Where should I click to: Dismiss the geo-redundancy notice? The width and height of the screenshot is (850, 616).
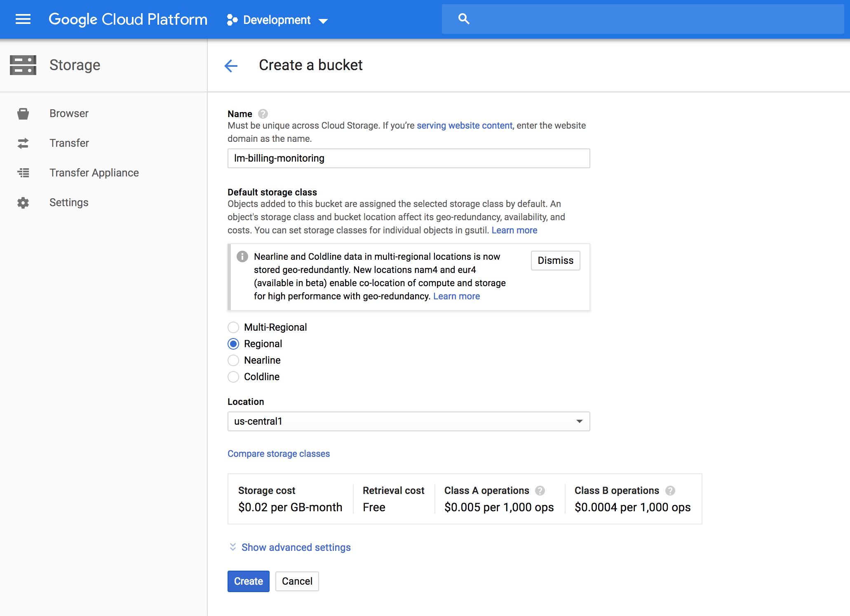(x=555, y=261)
